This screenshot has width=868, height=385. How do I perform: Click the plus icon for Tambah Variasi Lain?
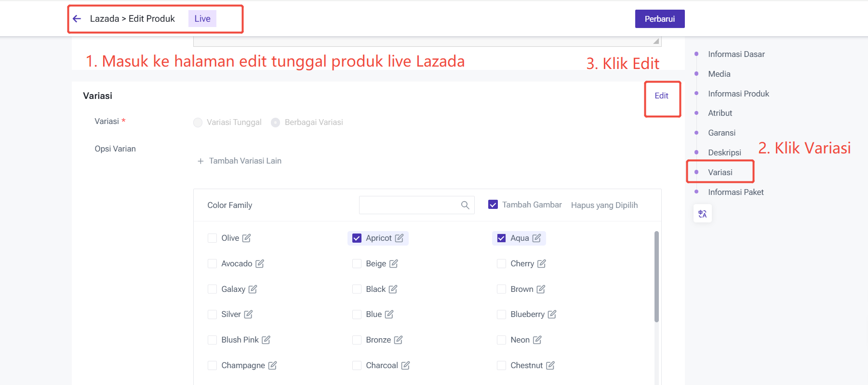200,161
